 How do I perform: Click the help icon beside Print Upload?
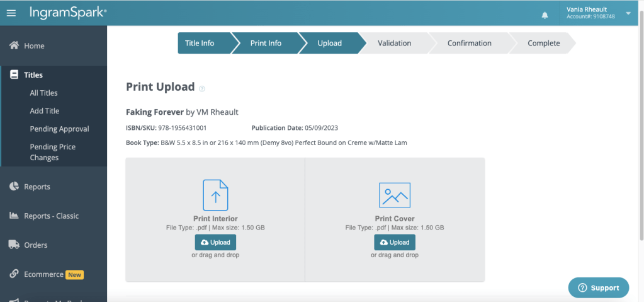coord(202,88)
